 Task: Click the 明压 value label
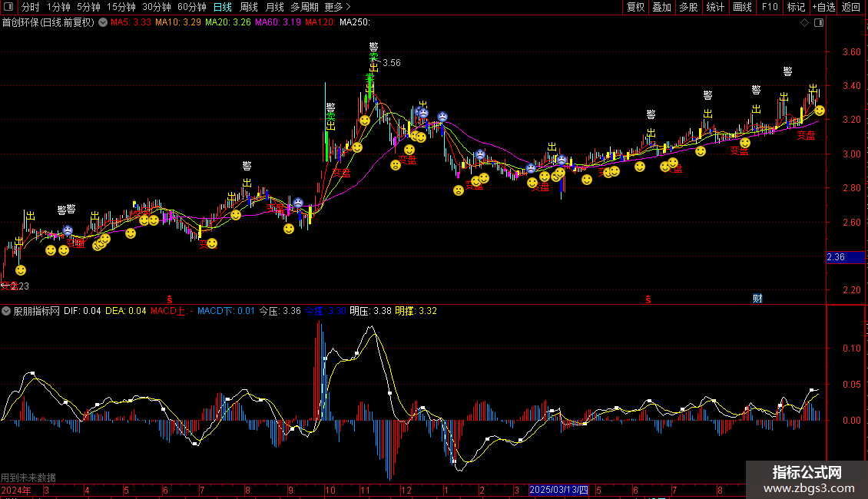coord(370,311)
